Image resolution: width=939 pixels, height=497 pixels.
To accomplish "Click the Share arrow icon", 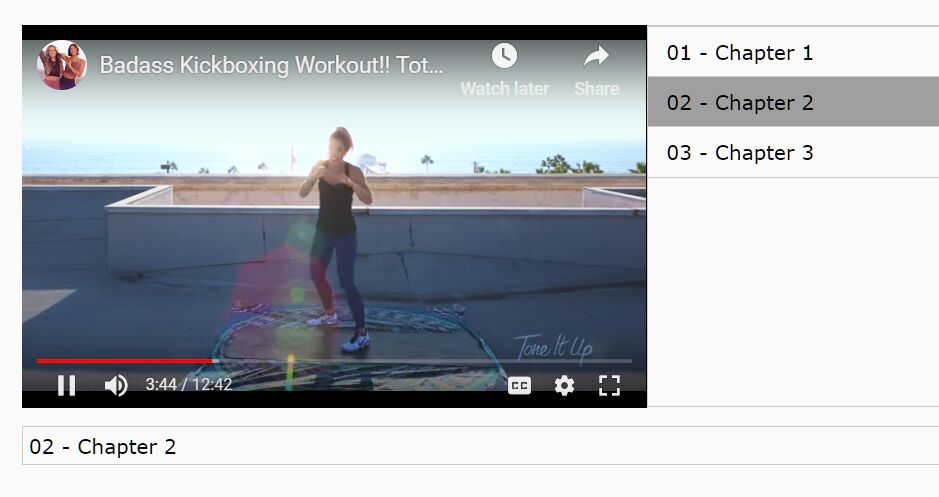I will coord(596,57).
